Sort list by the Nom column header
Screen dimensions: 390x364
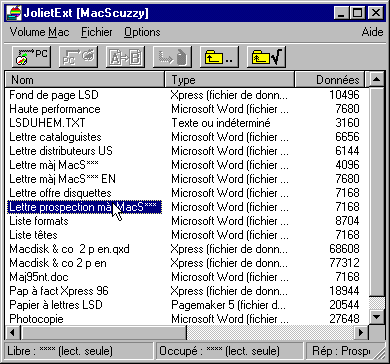point(85,80)
